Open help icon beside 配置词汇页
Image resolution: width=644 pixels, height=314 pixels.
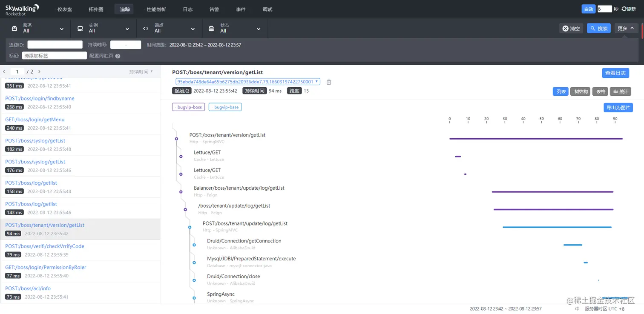[x=118, y=56]
